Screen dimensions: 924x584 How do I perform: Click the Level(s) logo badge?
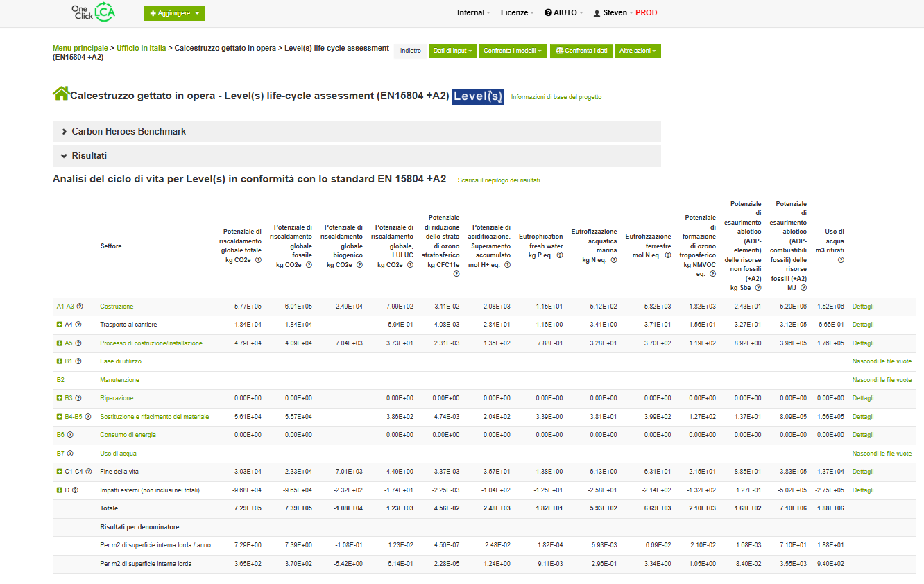[x=478, y=96]
